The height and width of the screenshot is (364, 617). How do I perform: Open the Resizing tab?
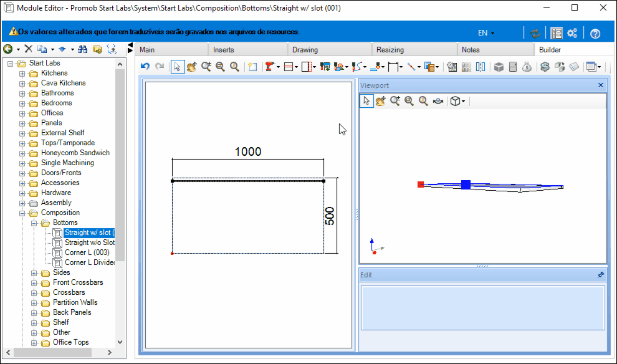414,50
